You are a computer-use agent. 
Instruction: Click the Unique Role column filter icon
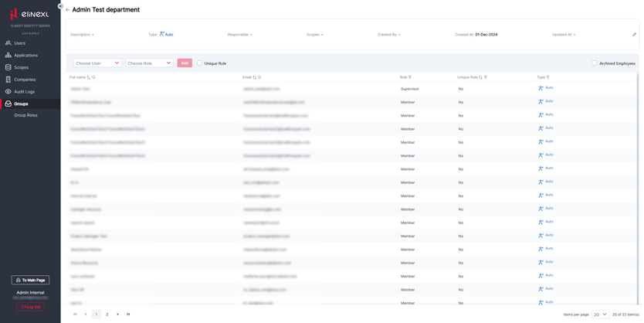486,77
